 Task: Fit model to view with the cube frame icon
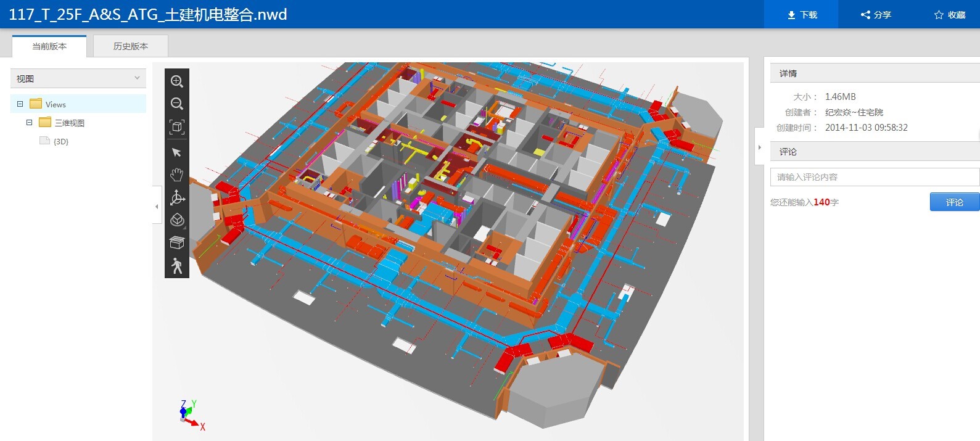[x=177, y=127]
